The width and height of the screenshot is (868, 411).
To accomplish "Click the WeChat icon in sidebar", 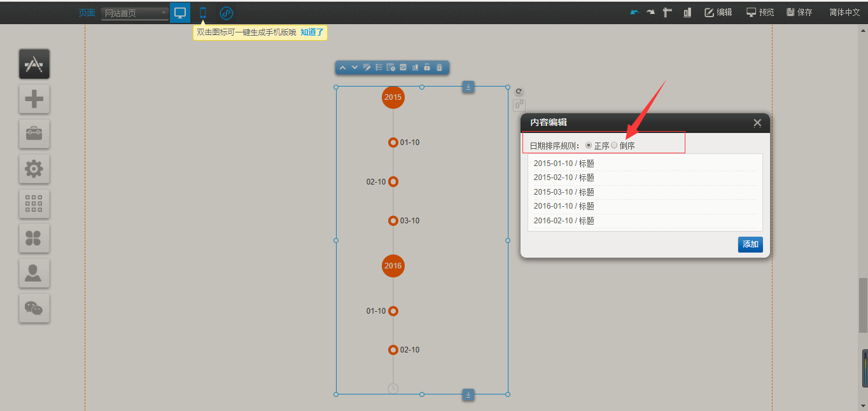I will 34,309.
